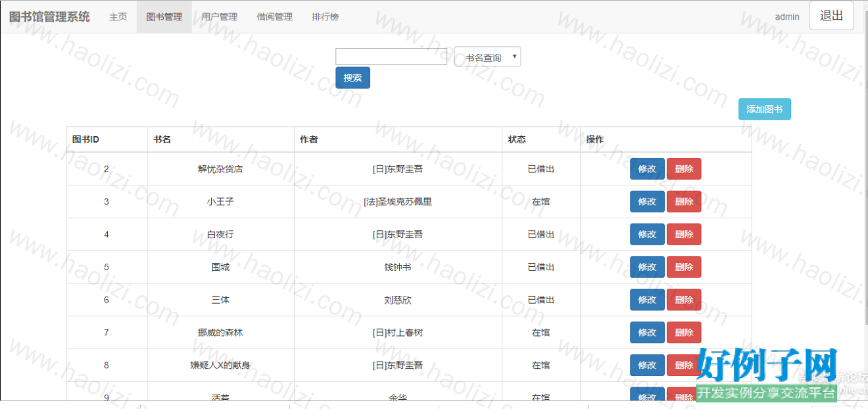This screenshot has width=868, height=409.
Task: Delete the 解忧杂货店 row
Action: point(684,169)
